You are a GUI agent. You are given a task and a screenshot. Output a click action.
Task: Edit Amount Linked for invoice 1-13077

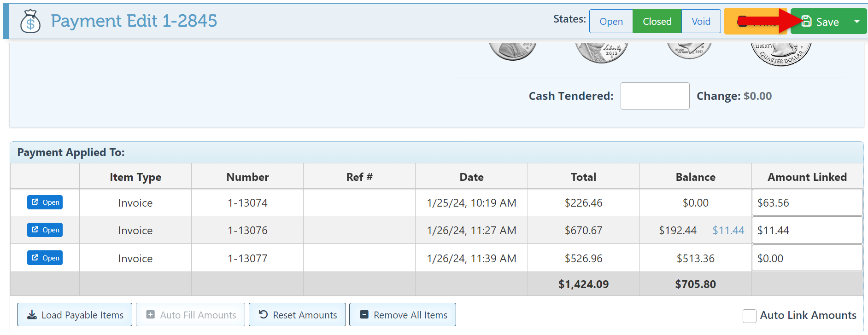(807, 258)
